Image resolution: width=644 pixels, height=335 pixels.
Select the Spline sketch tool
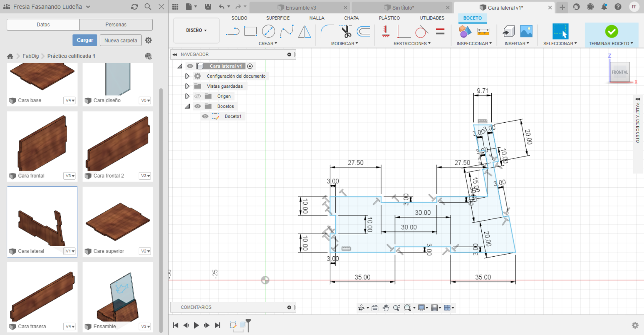pos(287,31)
